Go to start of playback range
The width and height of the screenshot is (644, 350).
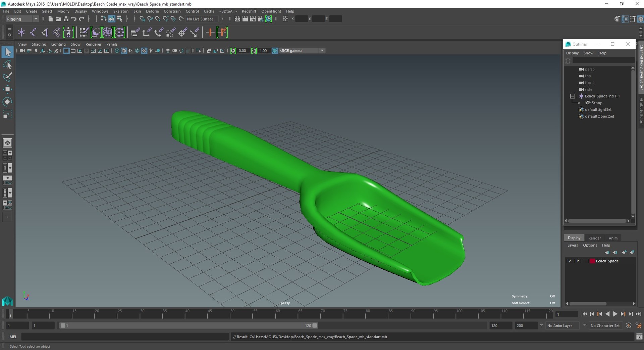[x=584, y=314]
